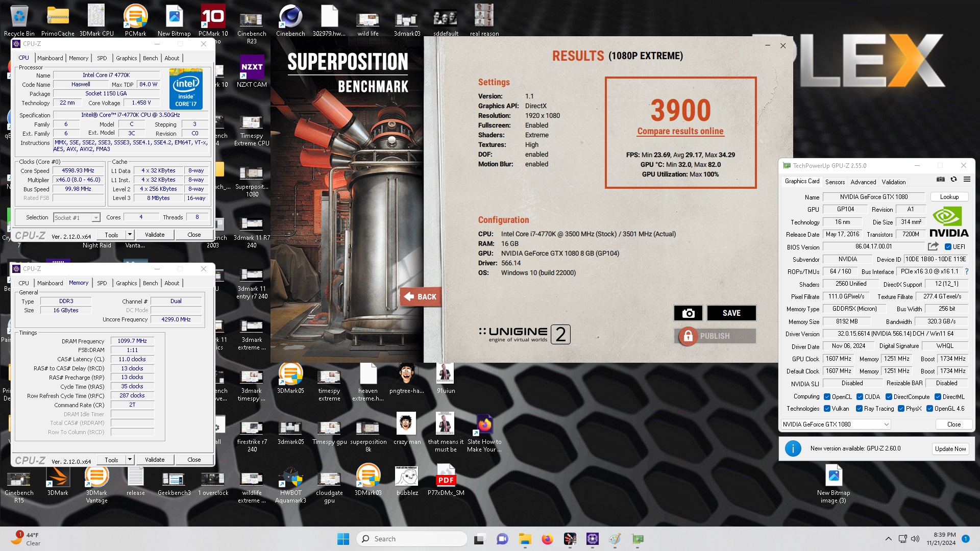
Task: Open the Cinebench desktop shortcut
Action: 290,20
